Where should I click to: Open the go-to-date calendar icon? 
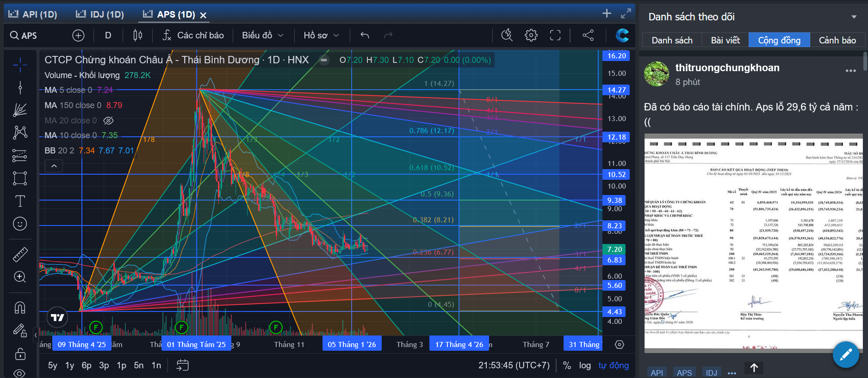point(183,366)
